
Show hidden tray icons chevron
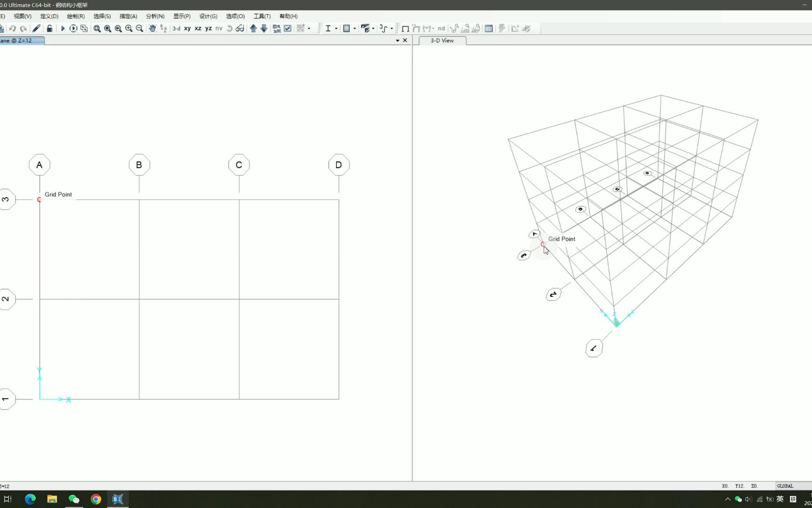(x=728, y=499)
